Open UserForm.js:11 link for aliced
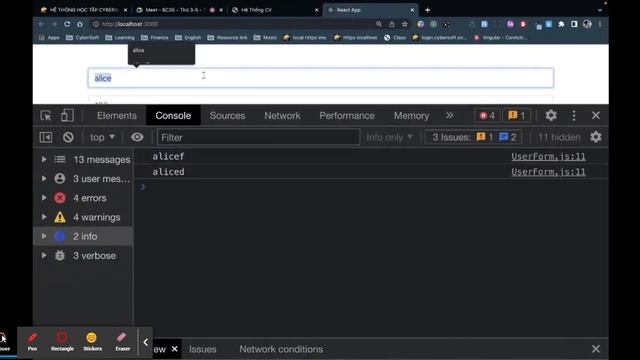This screenshot has width=640, height=360. pyautogui.click(x=548, y=172)
